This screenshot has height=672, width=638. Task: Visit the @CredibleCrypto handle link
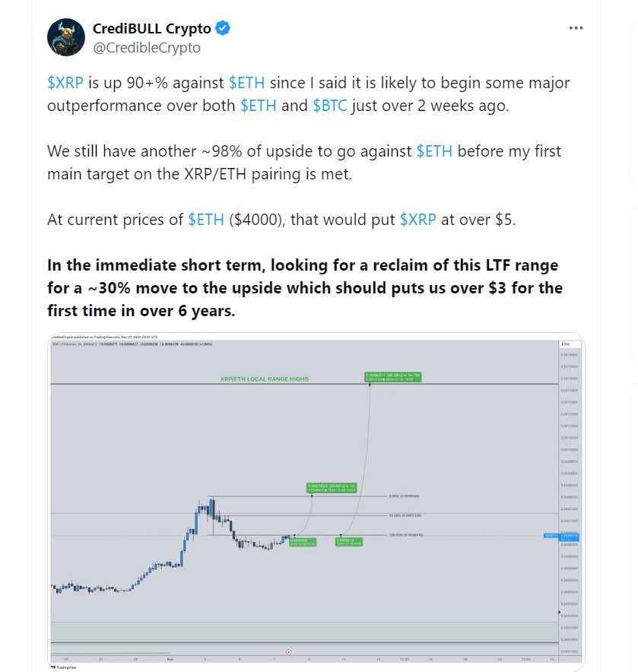(147, 47)
